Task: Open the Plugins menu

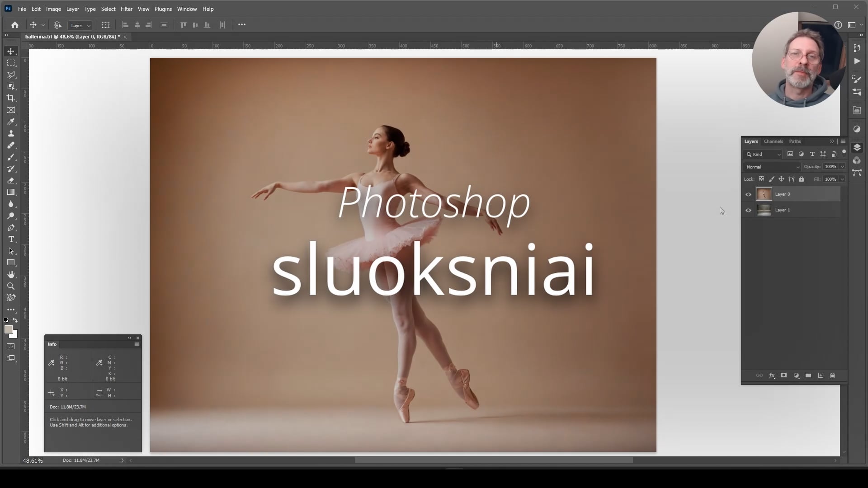Action: (163, 9)
